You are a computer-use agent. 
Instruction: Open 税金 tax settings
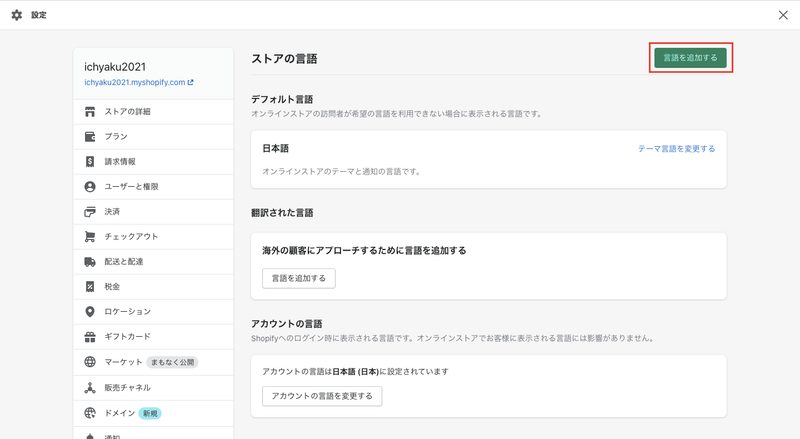click(x=154, y=286)
